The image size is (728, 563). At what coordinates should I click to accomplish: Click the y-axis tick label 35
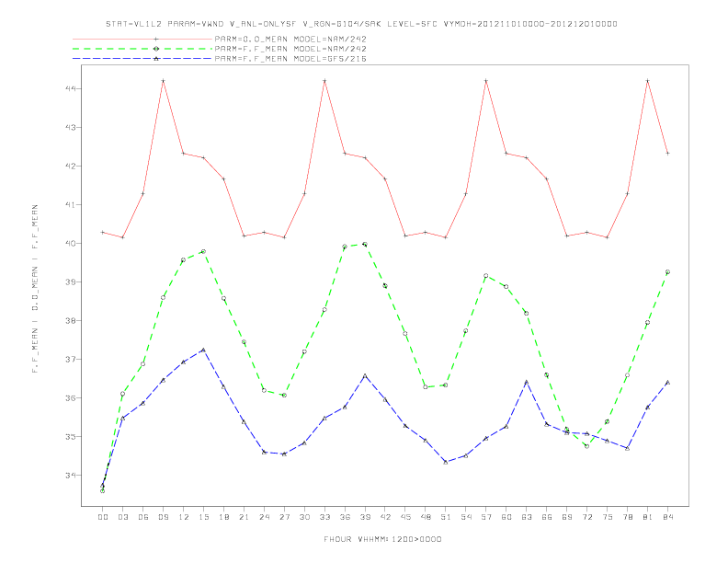[x=71, y=436]
